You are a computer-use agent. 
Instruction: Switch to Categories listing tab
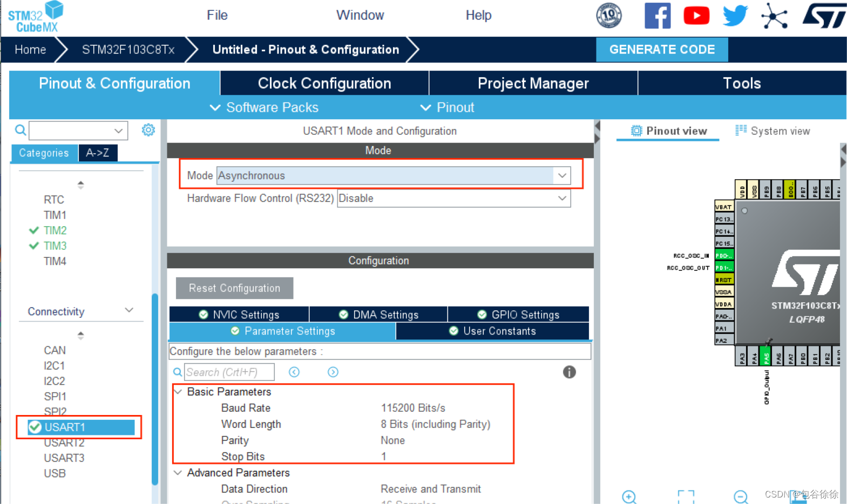click(44, 153)
